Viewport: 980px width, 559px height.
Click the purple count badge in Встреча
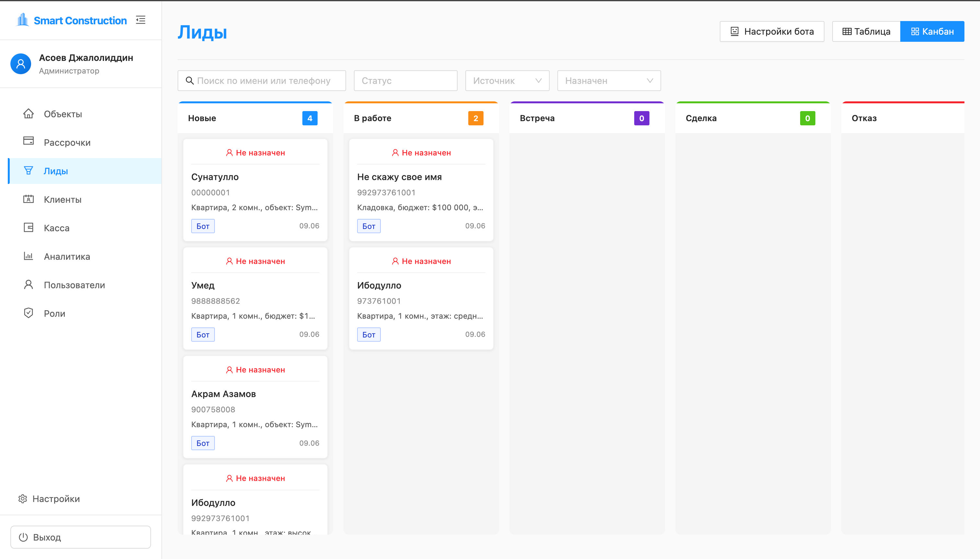[x=642, y=118]
